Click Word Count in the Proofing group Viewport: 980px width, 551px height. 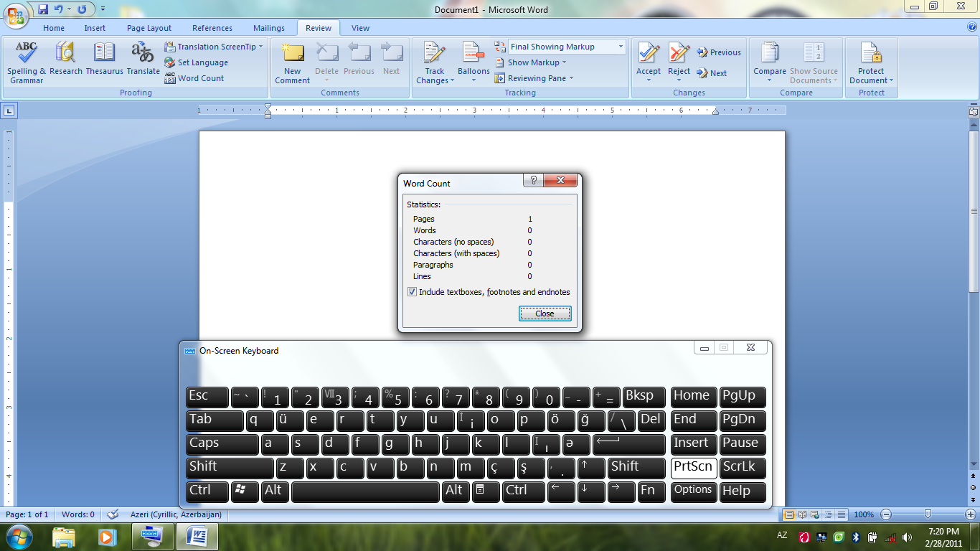pyautogui.click(x=194, y=78)
